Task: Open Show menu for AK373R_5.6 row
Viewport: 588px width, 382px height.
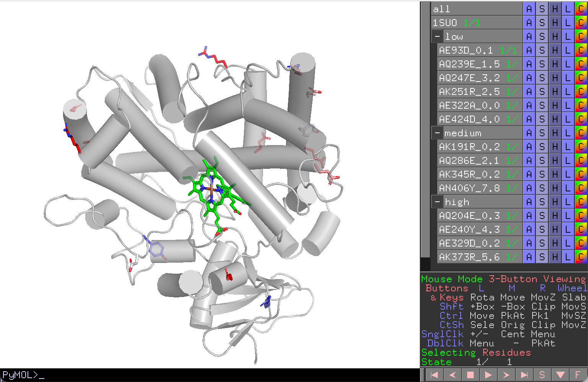Action: pos(542,257)
